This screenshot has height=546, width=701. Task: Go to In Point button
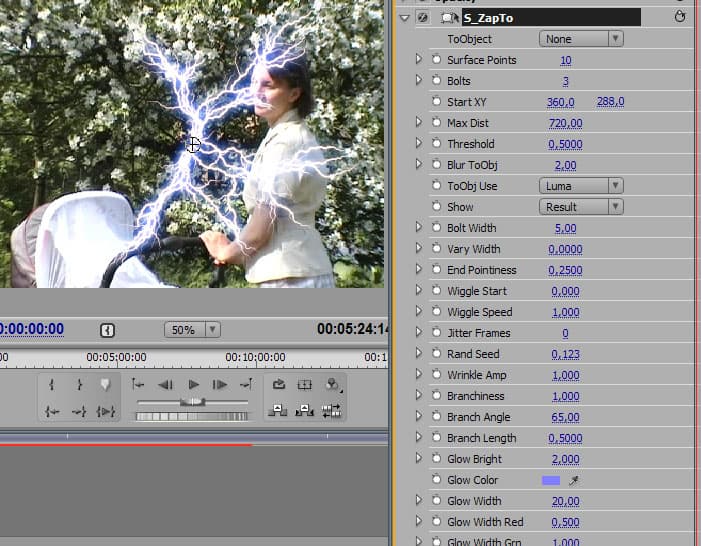[52, 411]
